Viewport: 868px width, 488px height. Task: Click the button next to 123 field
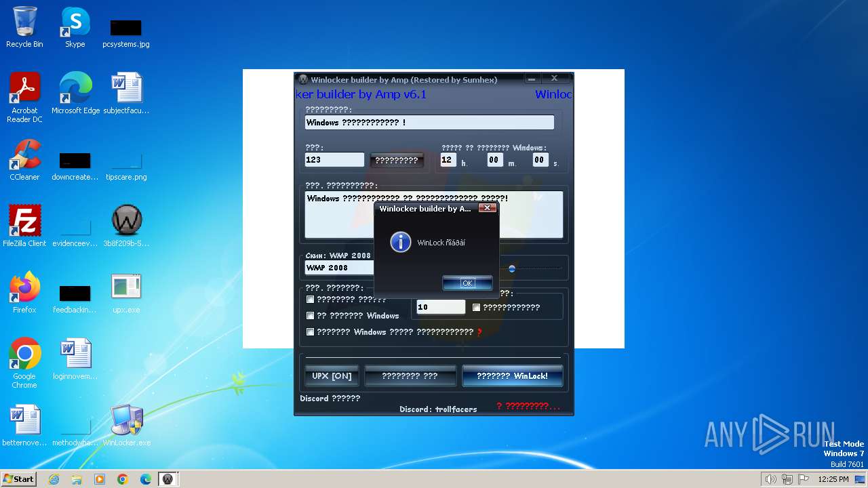point(397,160)
